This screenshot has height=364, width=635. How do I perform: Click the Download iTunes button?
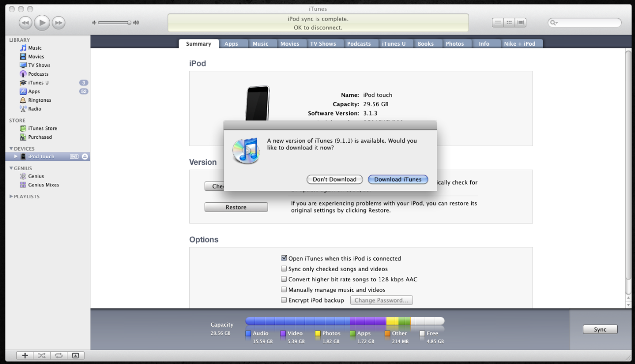pos(398,180)
